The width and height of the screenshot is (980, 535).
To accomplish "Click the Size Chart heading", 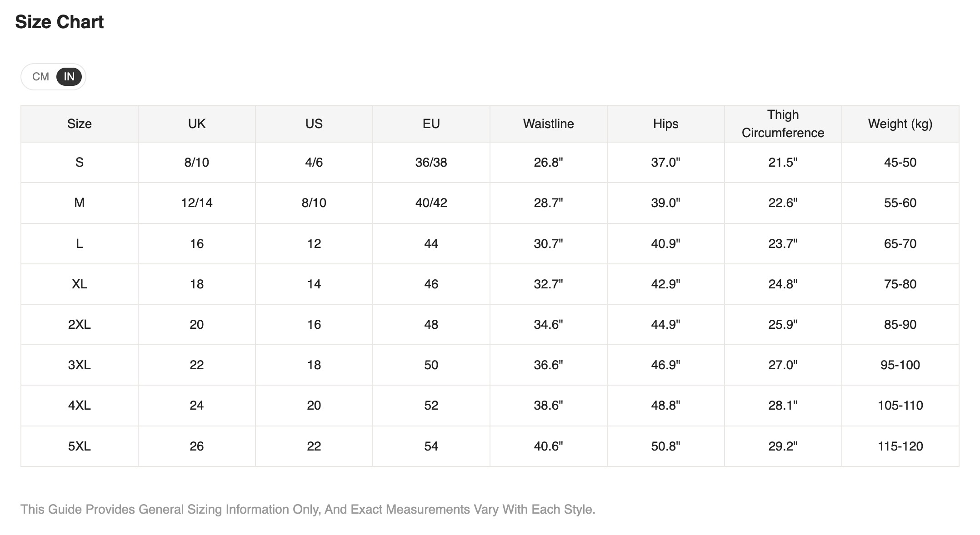I will tap(60, 22).
